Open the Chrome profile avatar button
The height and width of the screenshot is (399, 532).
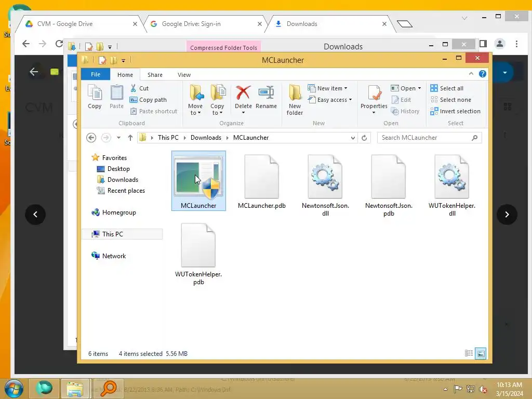pos(500,44)
